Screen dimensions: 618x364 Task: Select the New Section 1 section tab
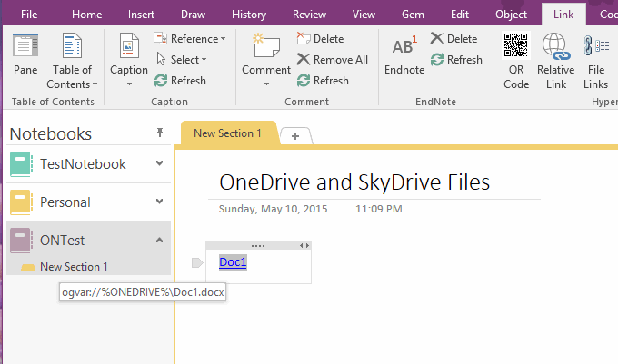tap(227, 133)
